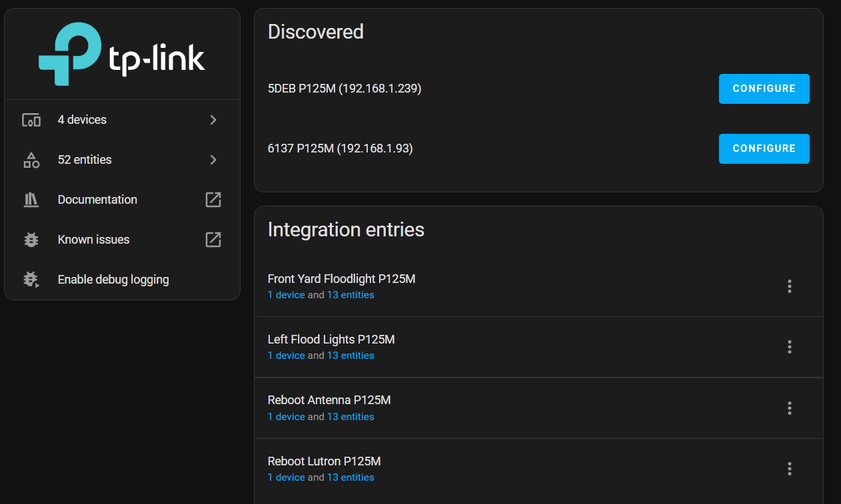Open the overflow menu for Reboot Lutron P125M

pos(789,469)
